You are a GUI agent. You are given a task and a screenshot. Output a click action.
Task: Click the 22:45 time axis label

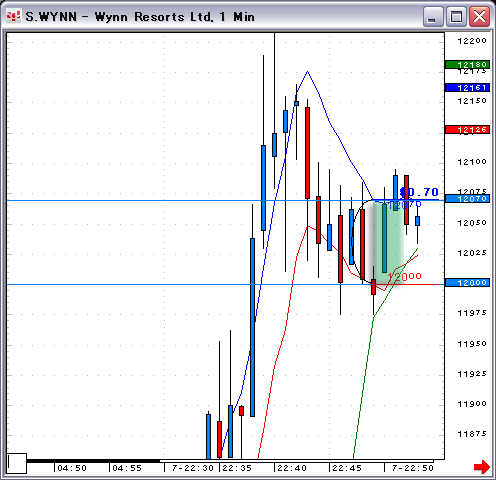347,468
